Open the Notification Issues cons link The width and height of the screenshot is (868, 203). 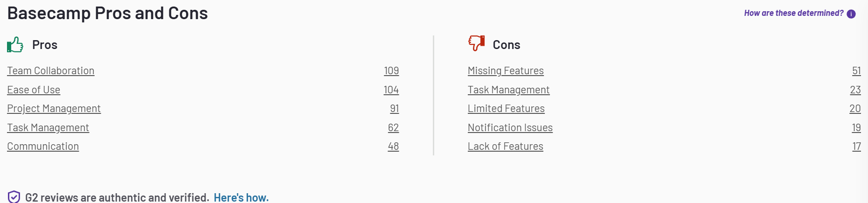click(x=510, y=128)
